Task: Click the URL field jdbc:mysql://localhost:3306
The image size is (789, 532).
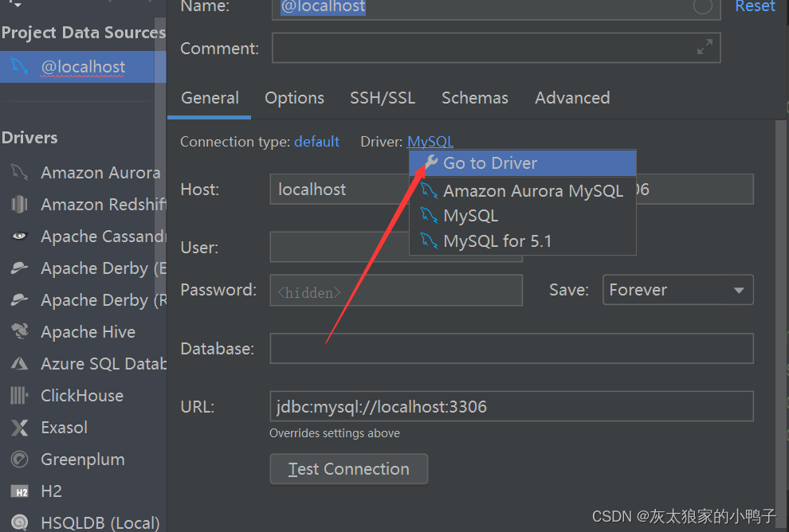Action: click(x=511, y=406)
